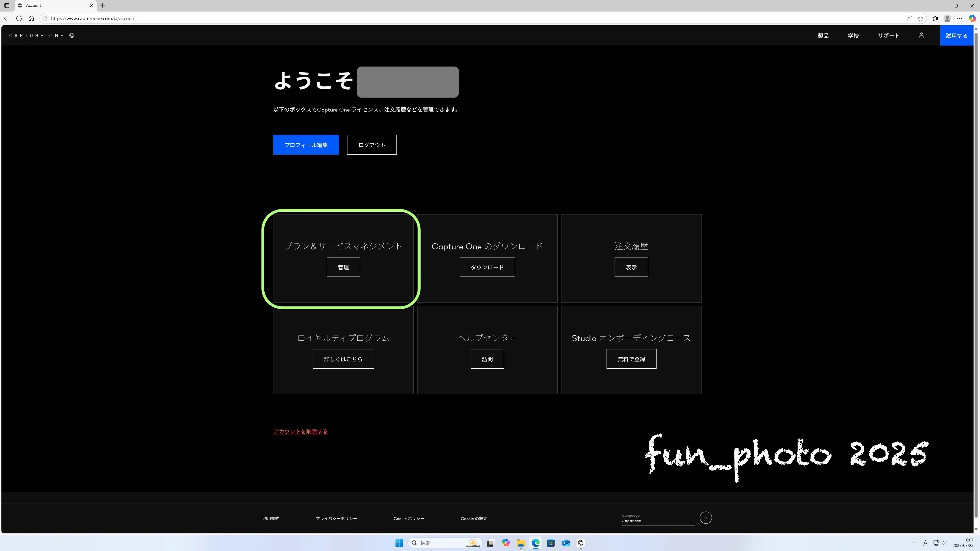Click the プラン＆サービスマネジメント card title
This screenshot has height=551, width=980.
[x=343, y=246]
